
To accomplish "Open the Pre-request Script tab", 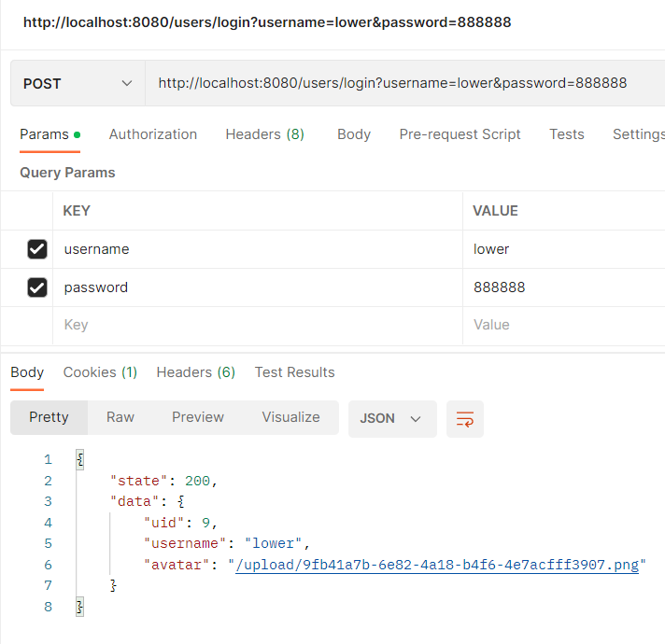I will tap(460, 134).
